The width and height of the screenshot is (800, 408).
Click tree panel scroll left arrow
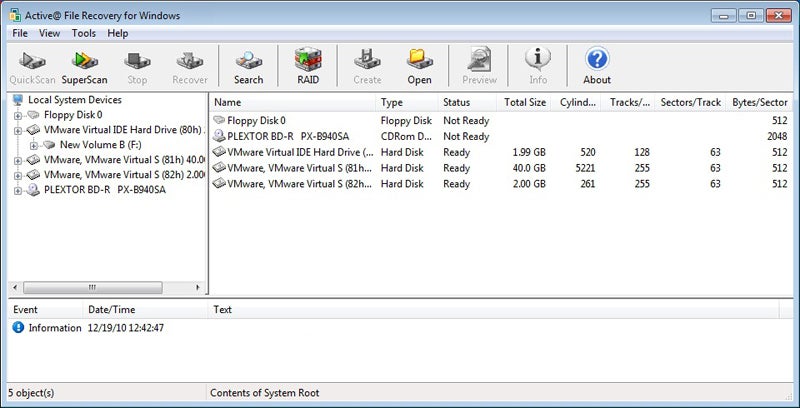coord(15,288)
